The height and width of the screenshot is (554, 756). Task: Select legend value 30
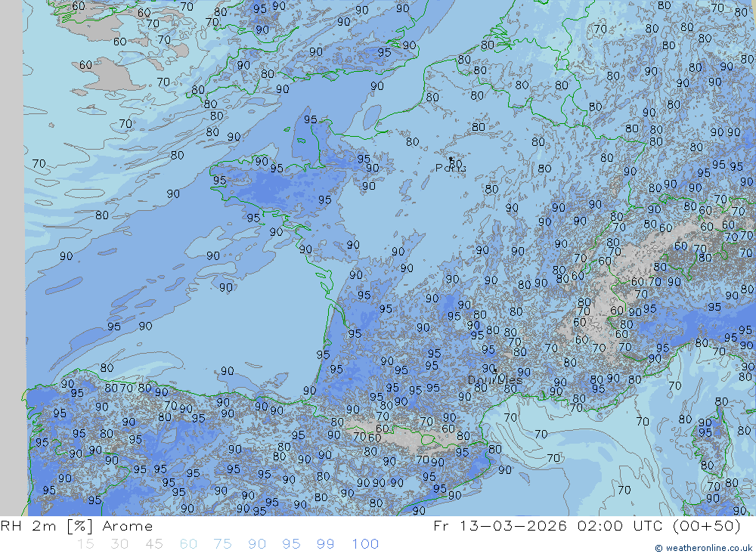119,544
